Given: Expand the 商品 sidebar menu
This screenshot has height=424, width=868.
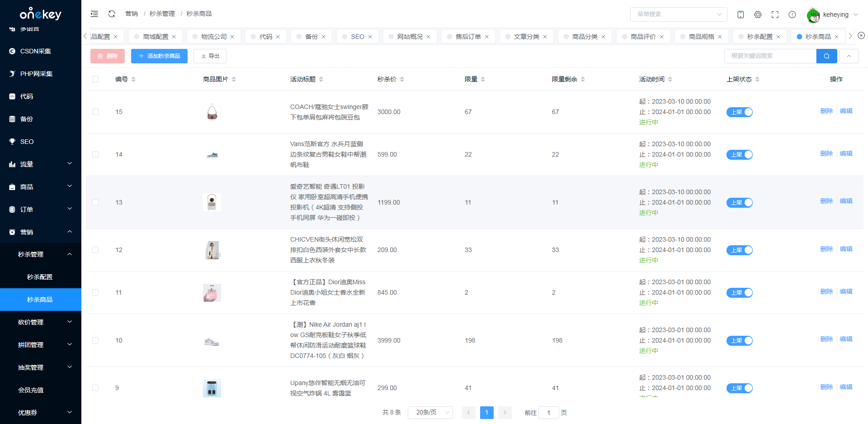Looking at the screenshot, I should [41, 186].
